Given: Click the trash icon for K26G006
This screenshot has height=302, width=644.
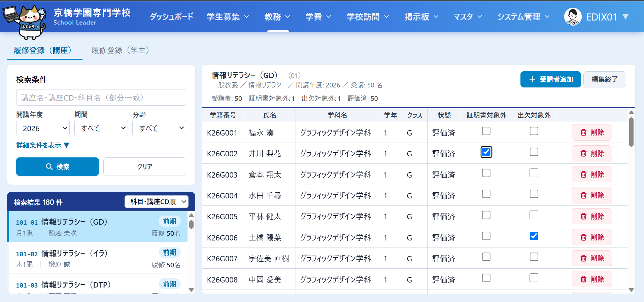Looking at the screenshot, I should pyautogui.click(x=583, y=237).
